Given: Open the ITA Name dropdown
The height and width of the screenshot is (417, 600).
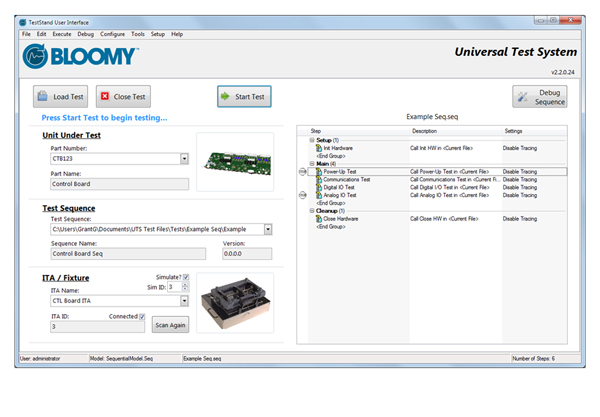Looking at the screenshot, I should coord(185,300).
